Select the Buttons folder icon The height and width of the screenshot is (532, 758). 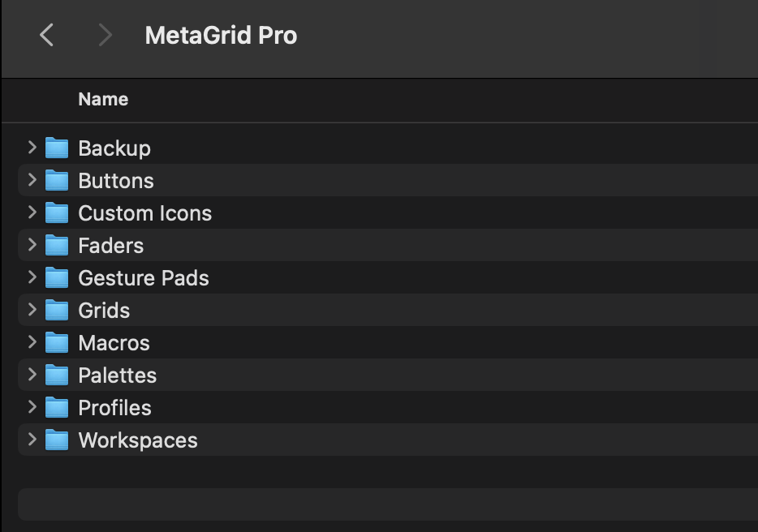pos(57,180)
